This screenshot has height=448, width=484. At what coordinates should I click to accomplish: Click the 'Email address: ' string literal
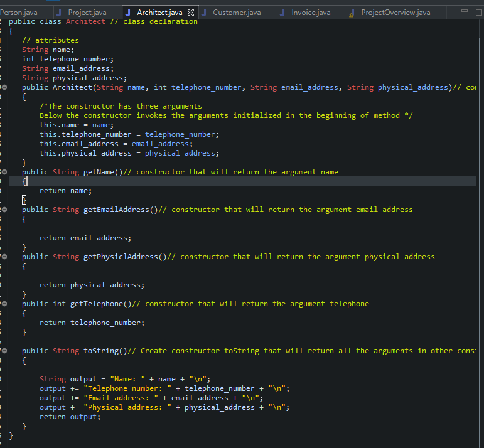tap(121, 398)
